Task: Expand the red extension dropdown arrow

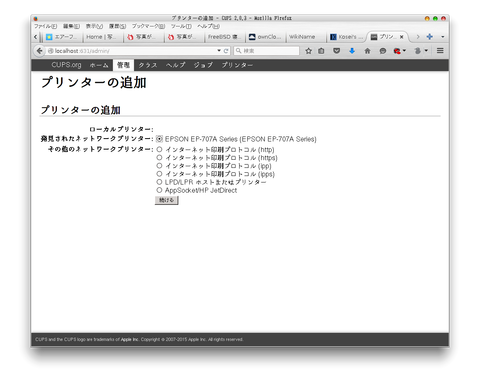Action: pos(404,51)
